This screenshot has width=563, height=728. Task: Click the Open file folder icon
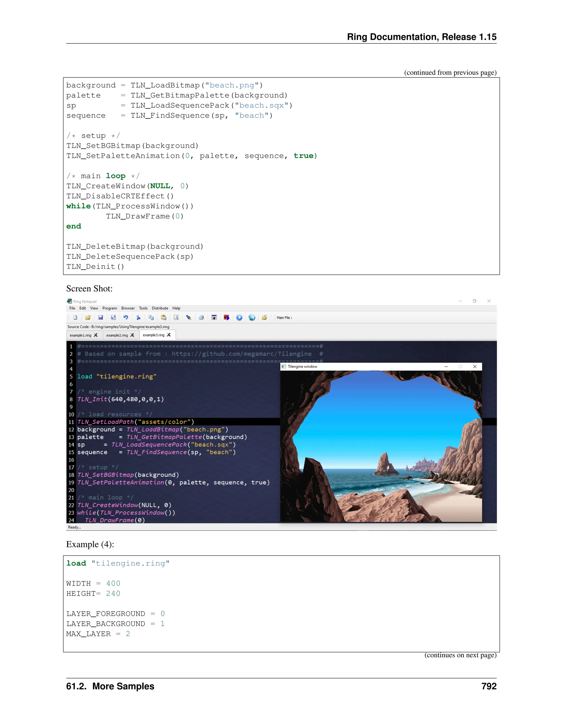click(x=88, y=318)
